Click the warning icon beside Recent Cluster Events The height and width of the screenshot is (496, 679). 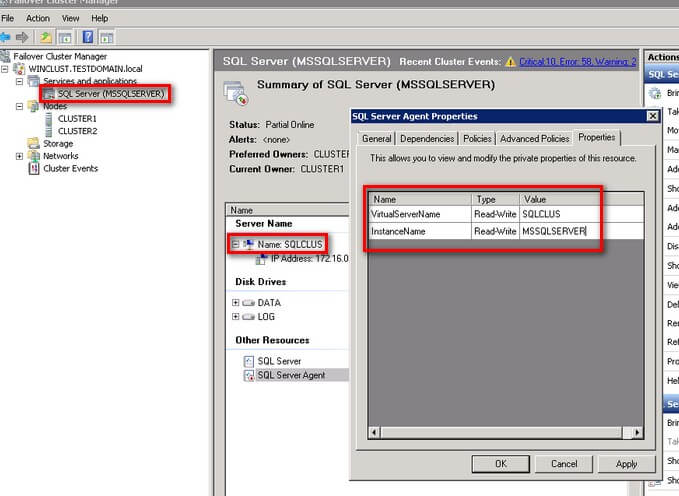[x=511, y=62]
